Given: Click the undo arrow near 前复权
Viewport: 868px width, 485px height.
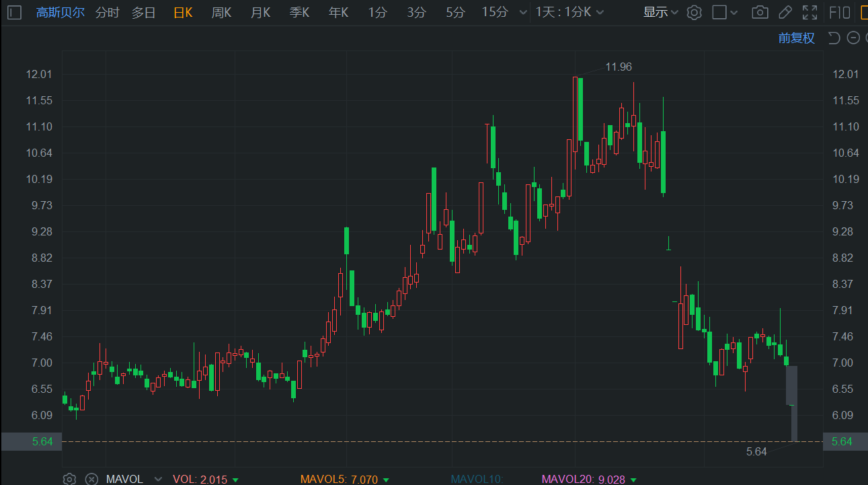Looking at the screenshot, I should [x=834, y=38].
